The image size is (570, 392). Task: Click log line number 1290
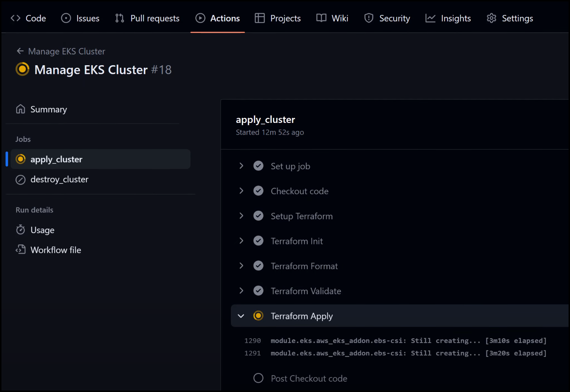click(x=253, y=341)
